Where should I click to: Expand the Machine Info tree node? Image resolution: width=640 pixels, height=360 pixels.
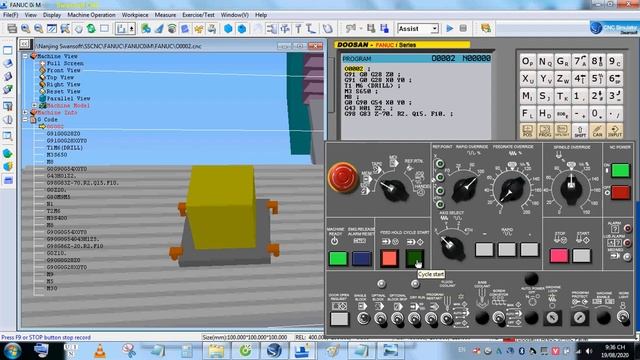point(26,113)
